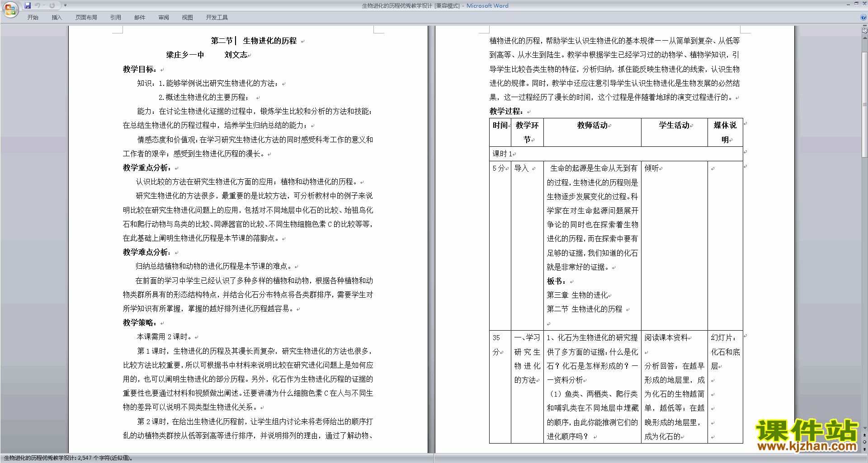The width and height of the screenshot is (868, 463).
Task: Click the Redo icon in Quick Access toolbar
Action: [x=52, y=5]
